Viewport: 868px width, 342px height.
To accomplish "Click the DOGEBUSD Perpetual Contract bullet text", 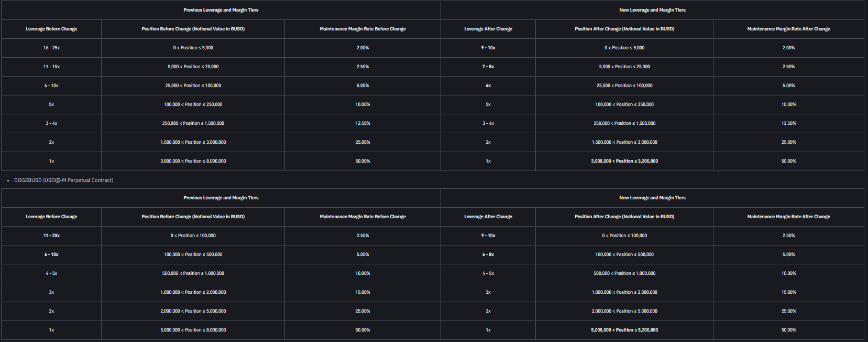I will coord(63,180).
